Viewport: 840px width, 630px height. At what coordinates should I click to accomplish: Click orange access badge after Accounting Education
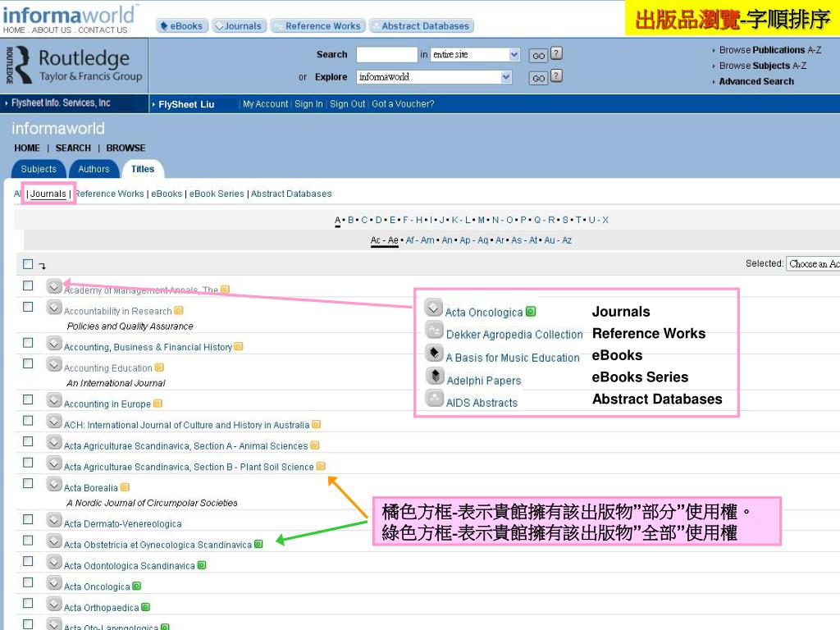[159, 367]
